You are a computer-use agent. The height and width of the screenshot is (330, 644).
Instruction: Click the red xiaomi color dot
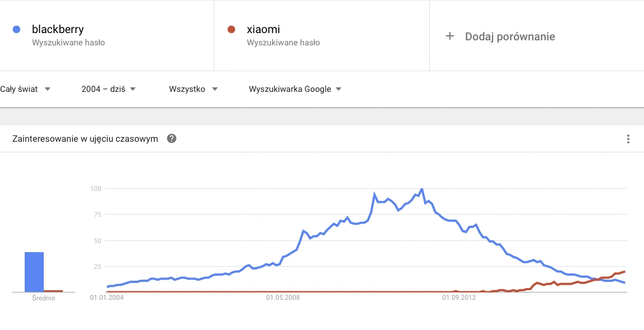(x=231, y=30)
